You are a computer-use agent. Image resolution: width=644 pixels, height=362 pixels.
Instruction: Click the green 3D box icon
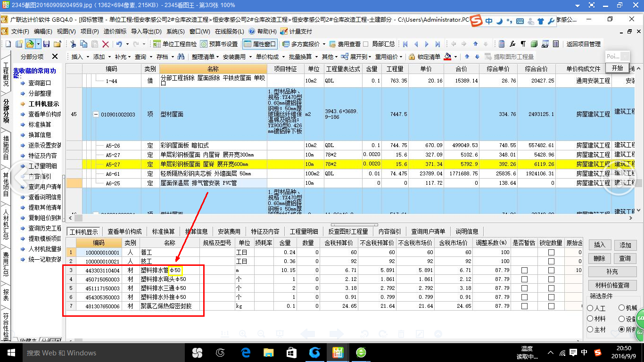[x=534, y=44]
